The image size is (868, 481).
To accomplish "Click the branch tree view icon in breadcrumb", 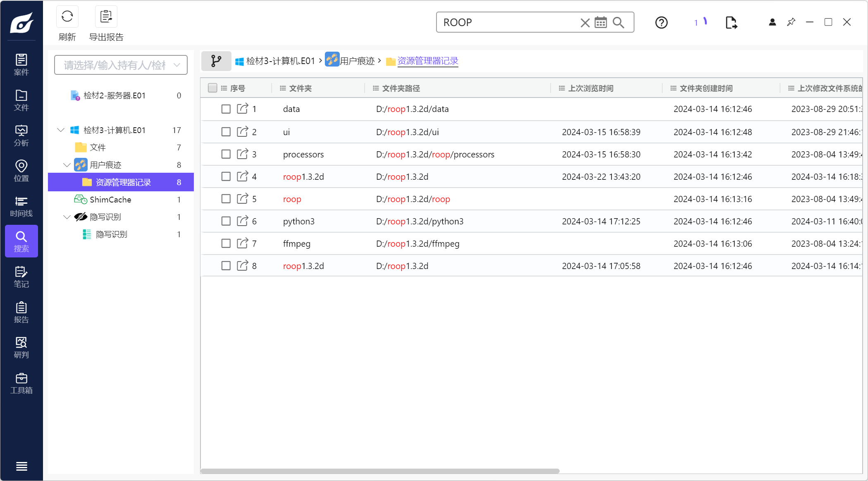I will coord(216,61).
